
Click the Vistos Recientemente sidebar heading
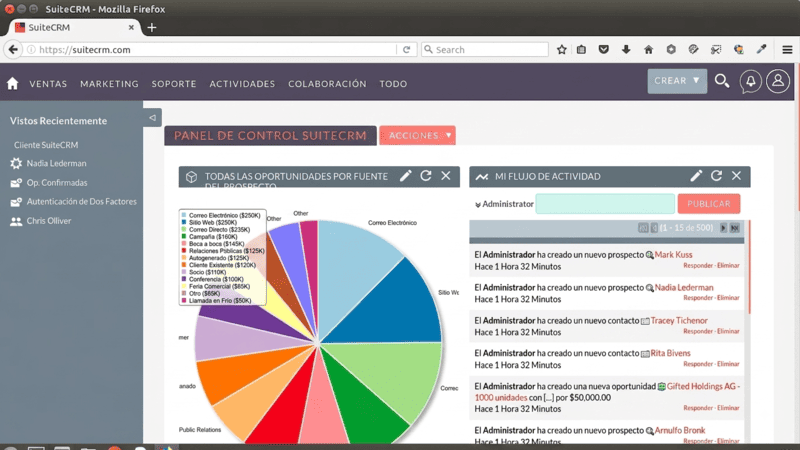pyautogui.click(x=58, y=121)
